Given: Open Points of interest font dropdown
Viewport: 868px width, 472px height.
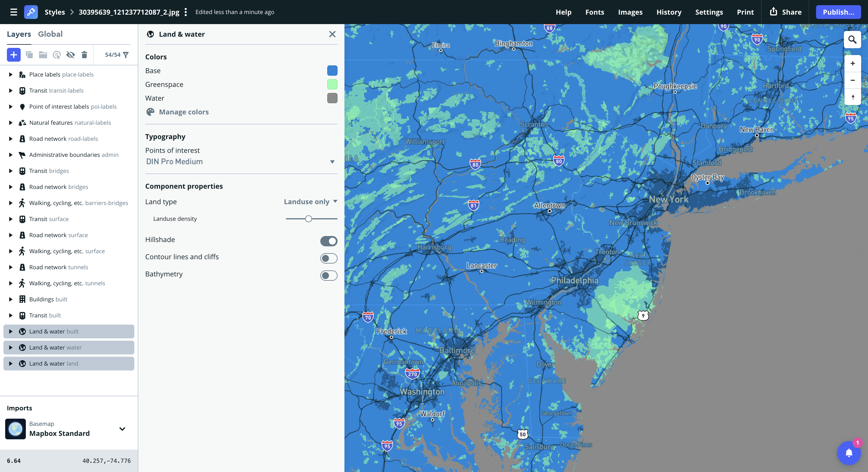Looking at the screenshot, I should [x=241, y=162].
